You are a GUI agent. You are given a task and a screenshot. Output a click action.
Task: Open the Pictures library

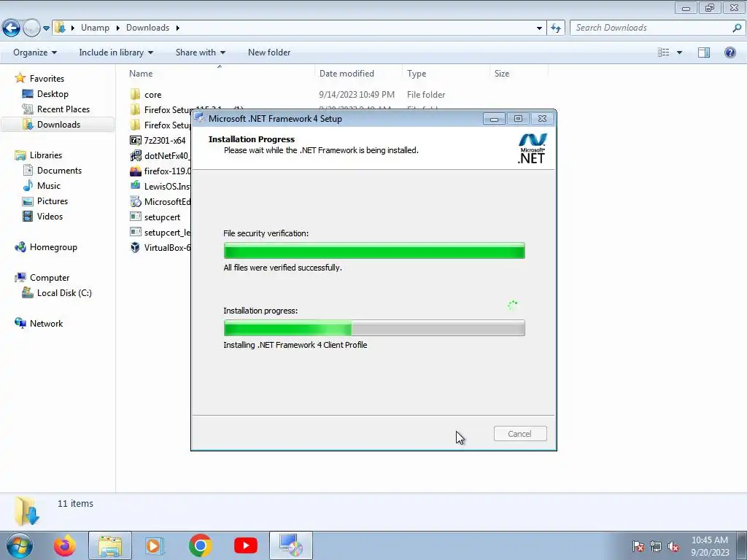pos(53,201)
